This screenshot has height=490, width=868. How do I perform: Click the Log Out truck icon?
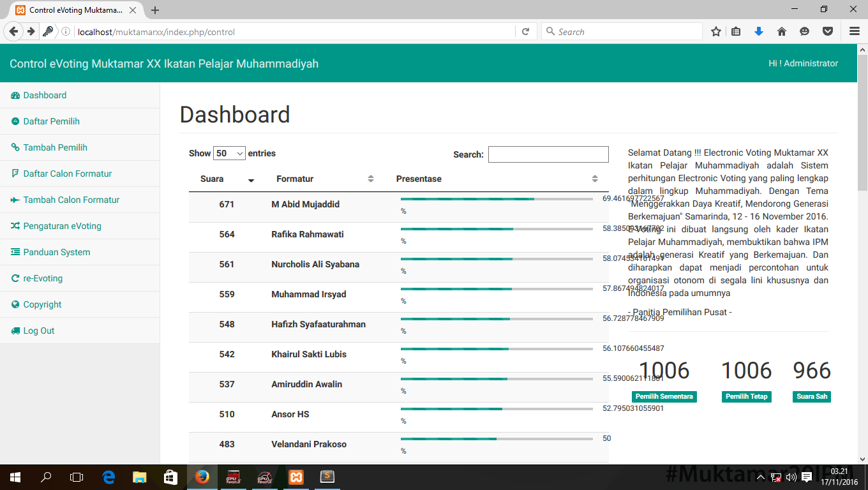click(15, 330)
